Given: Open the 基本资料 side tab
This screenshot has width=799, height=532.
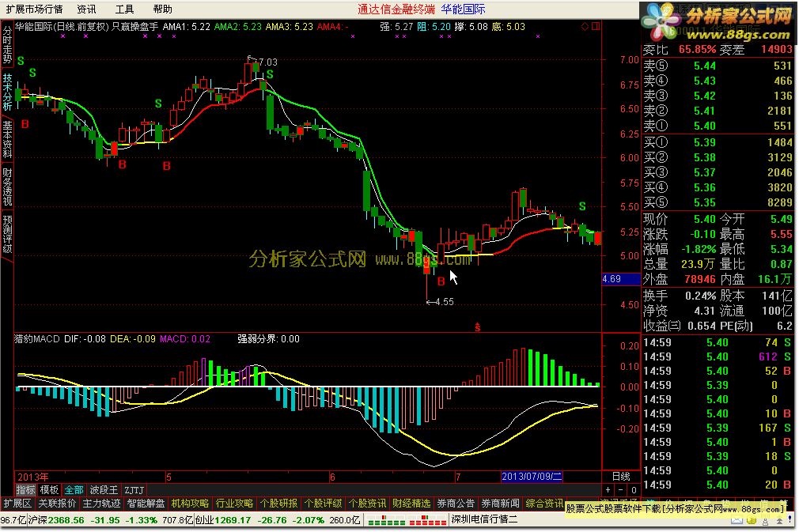Looking at the screenshot, I should (x=7, y=139).
